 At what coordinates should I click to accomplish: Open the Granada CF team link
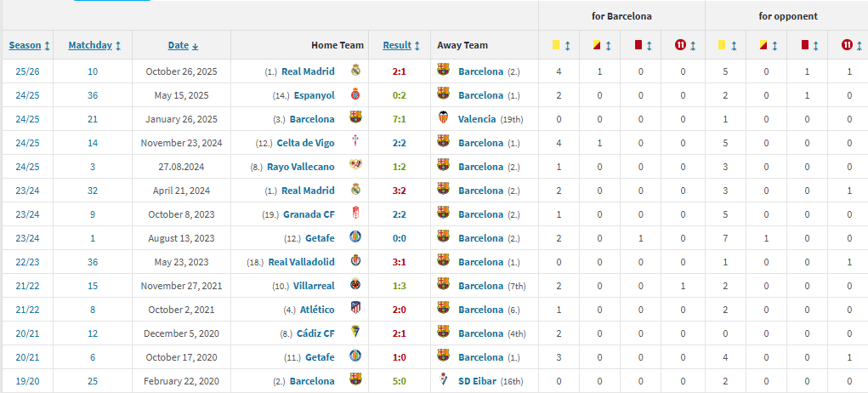click(309, 214)
